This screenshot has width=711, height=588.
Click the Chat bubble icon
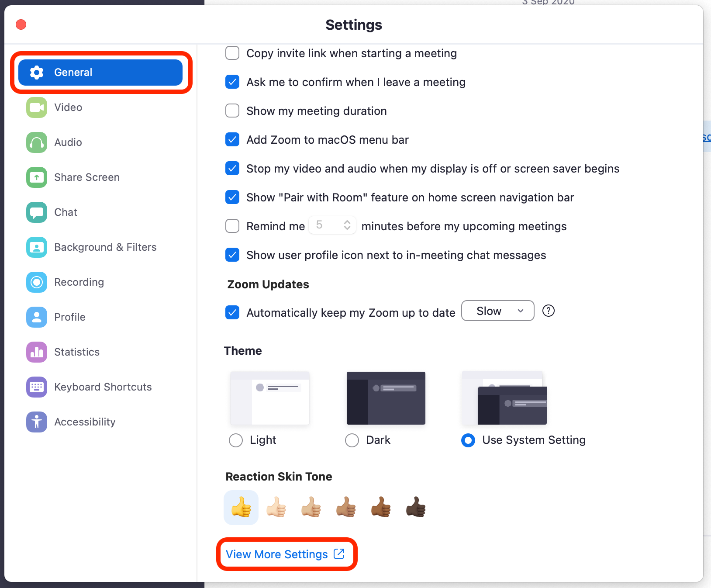point(37,212)
